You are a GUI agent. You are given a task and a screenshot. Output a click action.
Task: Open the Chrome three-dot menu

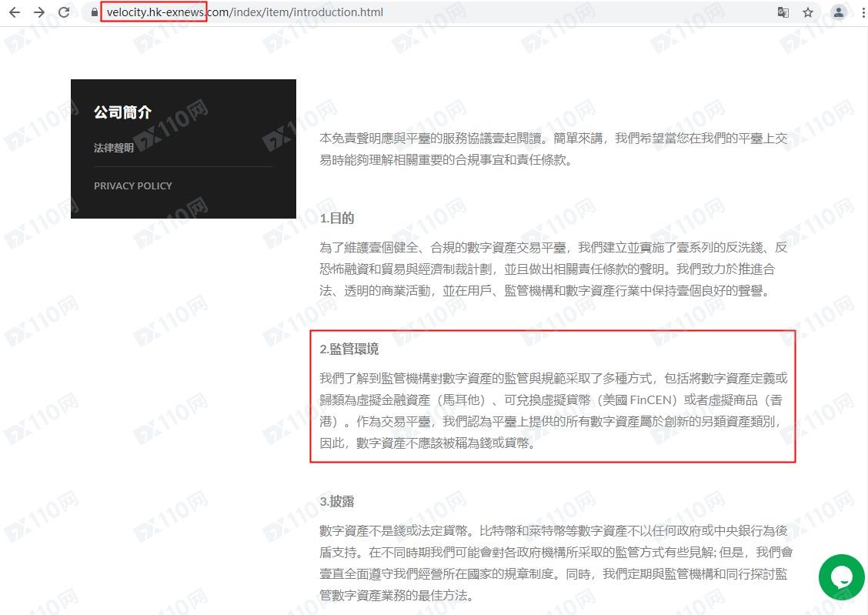point(862,12)
